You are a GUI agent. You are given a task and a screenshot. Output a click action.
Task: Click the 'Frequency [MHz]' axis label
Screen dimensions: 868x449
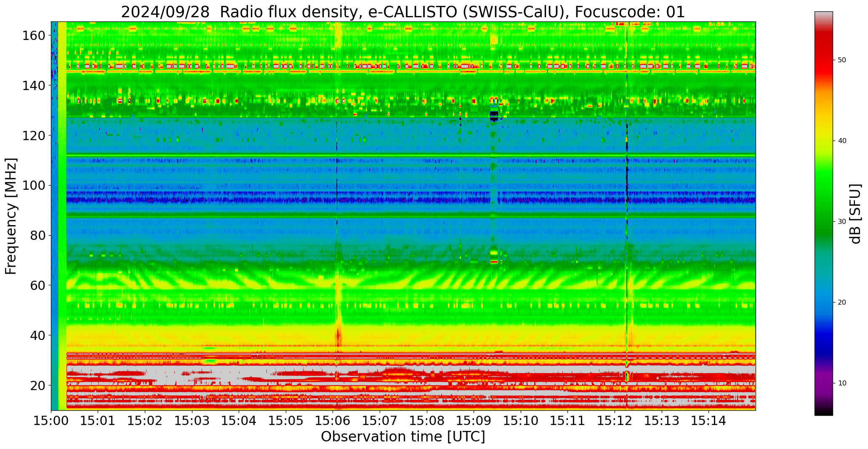[11, 216]
